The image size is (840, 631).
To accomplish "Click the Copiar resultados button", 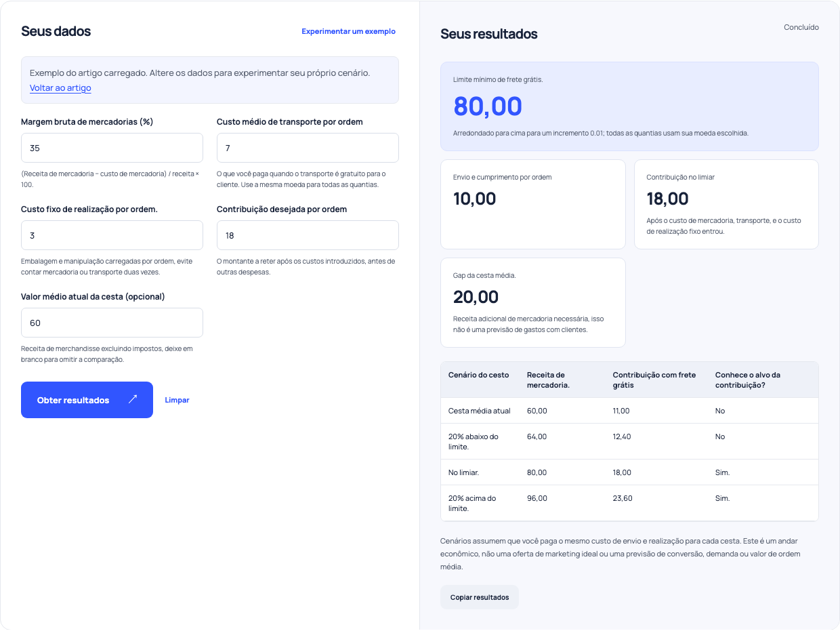I will (480, 597).
